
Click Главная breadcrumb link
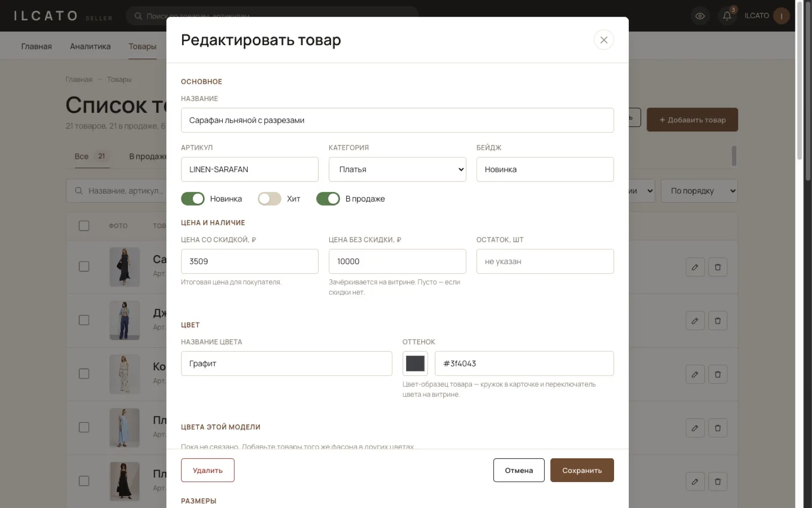coord(79,80)
